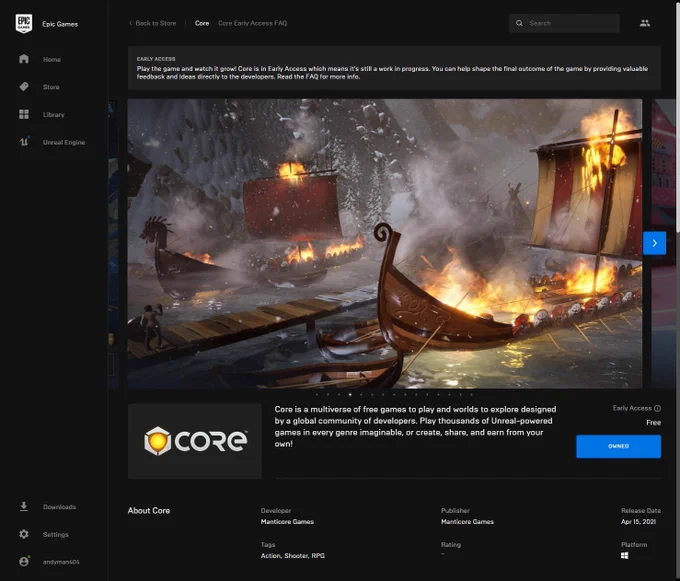Click the Settings gear icon
Image resolution: width=680 pixels, height=581 pixels.
(x=24, y=534)
